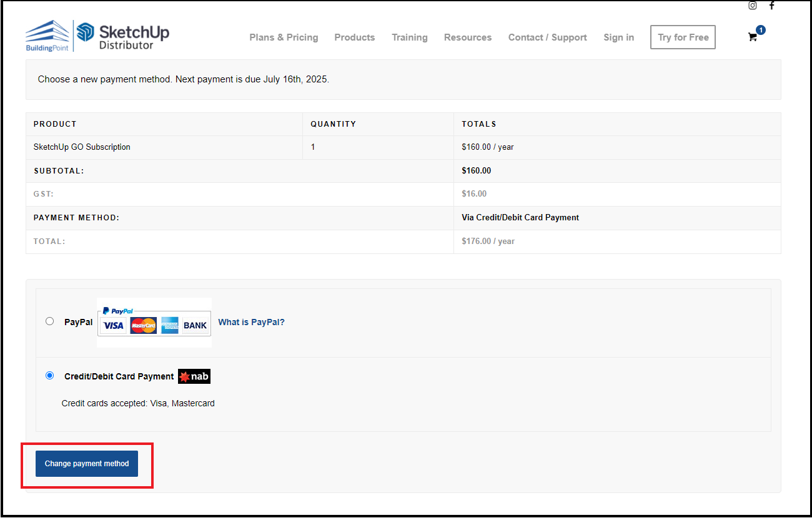Open the Products menu

coord(355,37)
